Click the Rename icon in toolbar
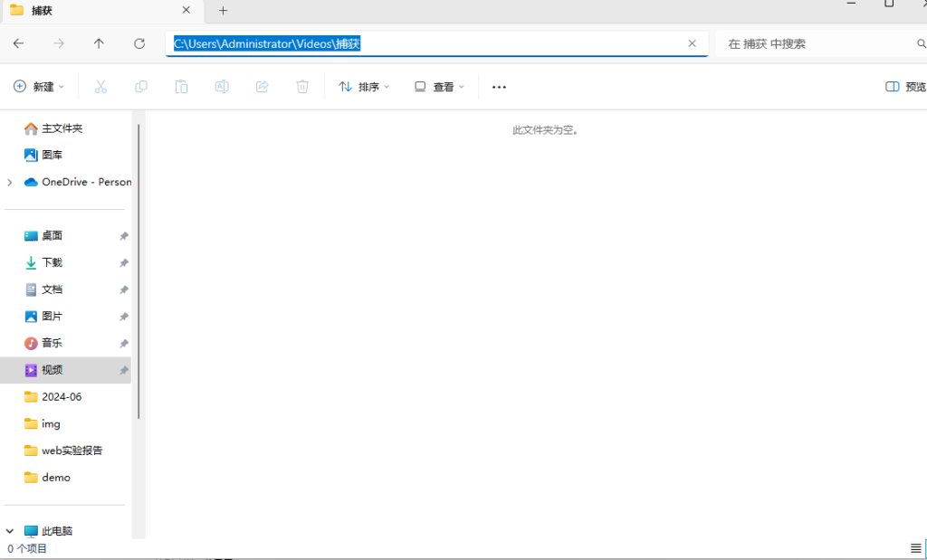The image size is (927, 560). [222, 87]
